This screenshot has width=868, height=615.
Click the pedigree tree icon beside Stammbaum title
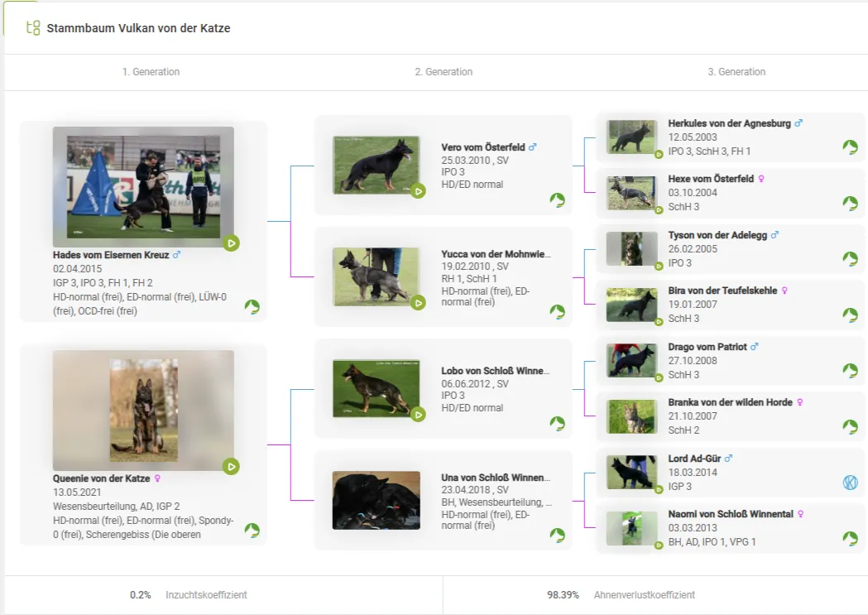click(33, 28)
